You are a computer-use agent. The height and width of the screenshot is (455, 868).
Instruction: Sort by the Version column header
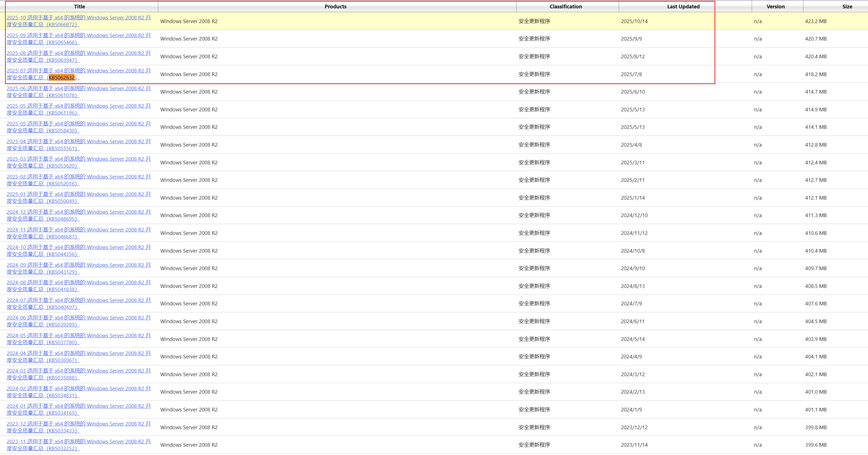(x=775, y=6)
